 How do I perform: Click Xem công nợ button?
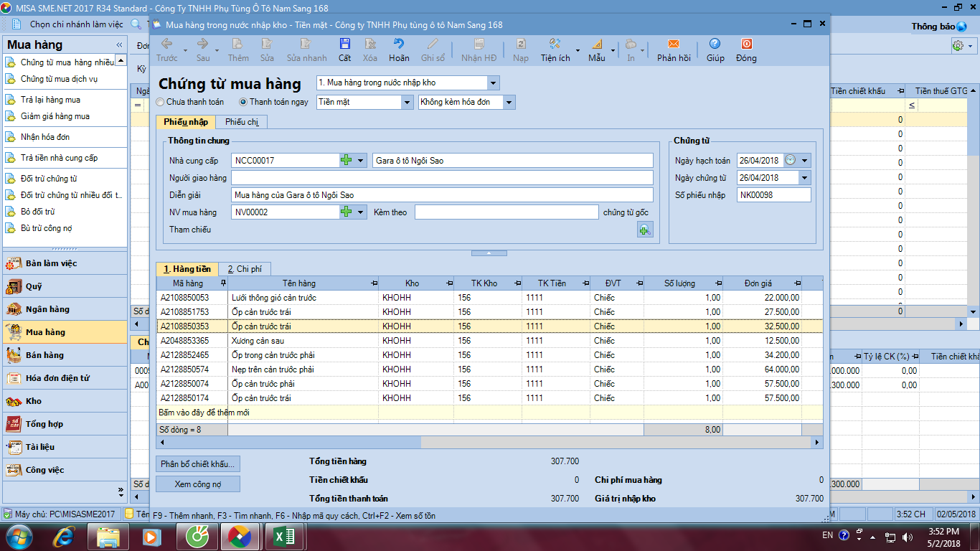198,484
